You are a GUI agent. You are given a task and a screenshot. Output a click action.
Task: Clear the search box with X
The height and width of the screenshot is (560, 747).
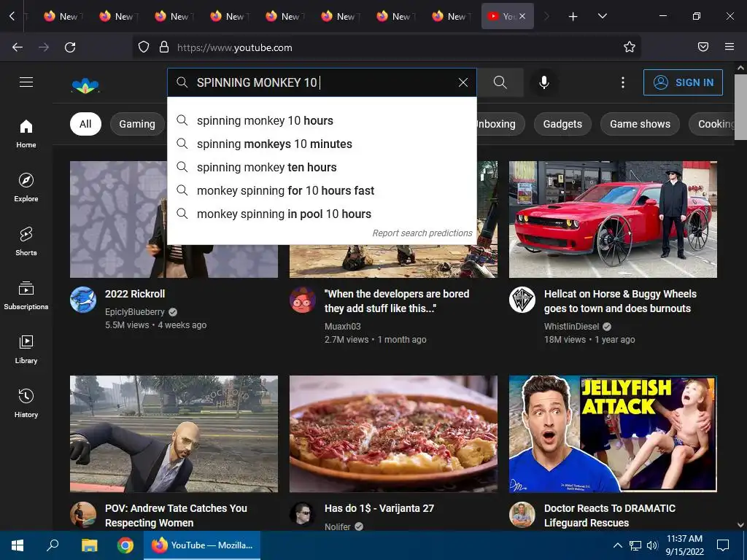click(463, 82)
